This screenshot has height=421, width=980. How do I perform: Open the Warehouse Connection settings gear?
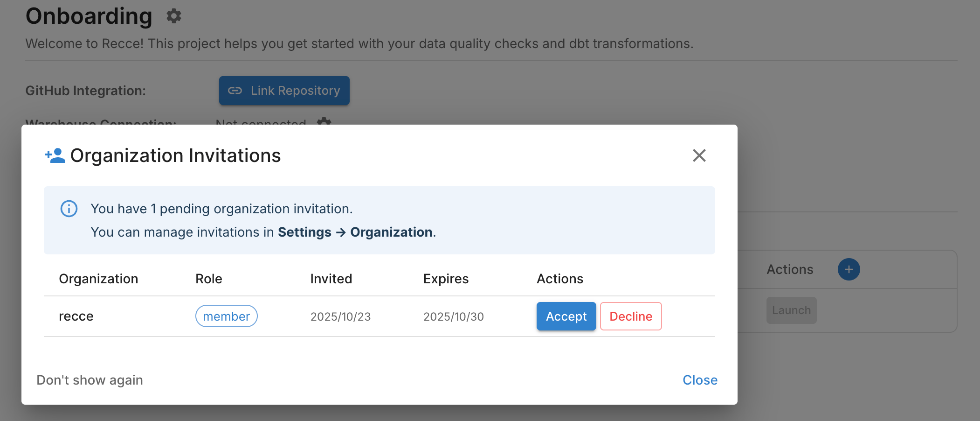[324, 123]
